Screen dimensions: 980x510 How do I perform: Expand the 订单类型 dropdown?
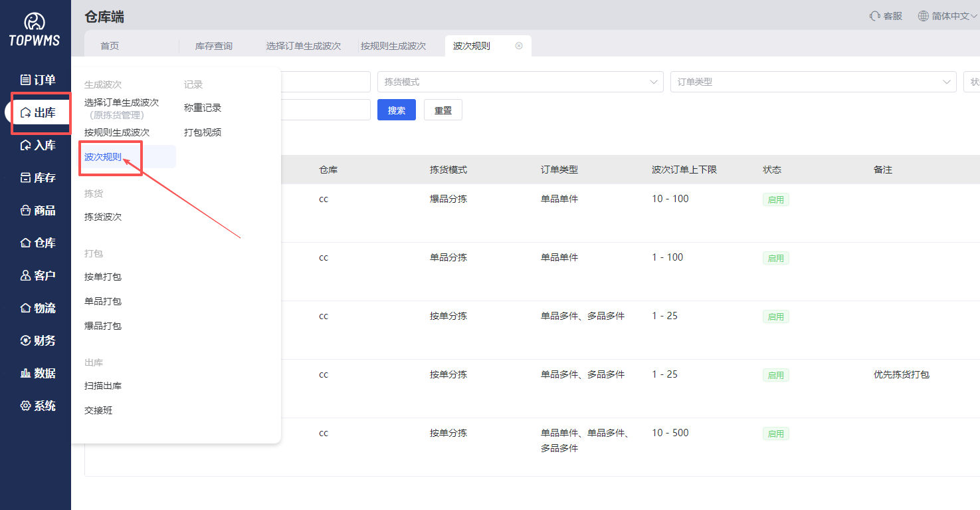tap(812, 82)
